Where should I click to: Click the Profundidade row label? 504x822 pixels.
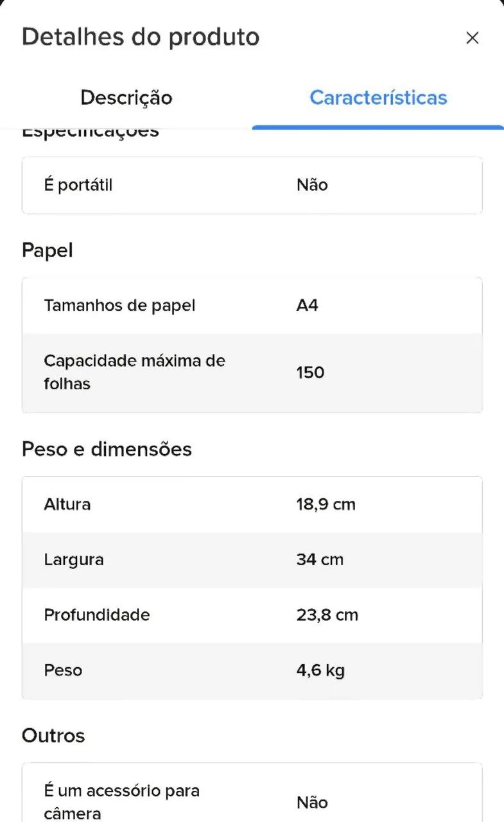(x=97, y=615)
